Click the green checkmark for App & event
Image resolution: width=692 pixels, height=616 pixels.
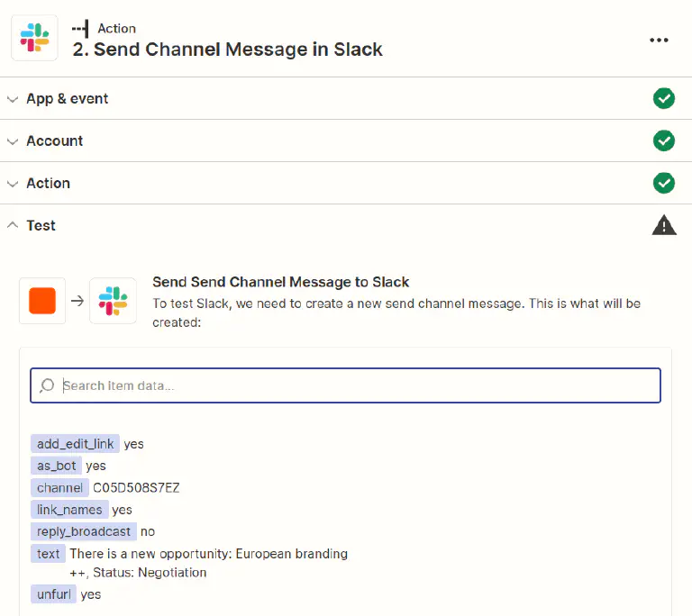tap(664, 98)
